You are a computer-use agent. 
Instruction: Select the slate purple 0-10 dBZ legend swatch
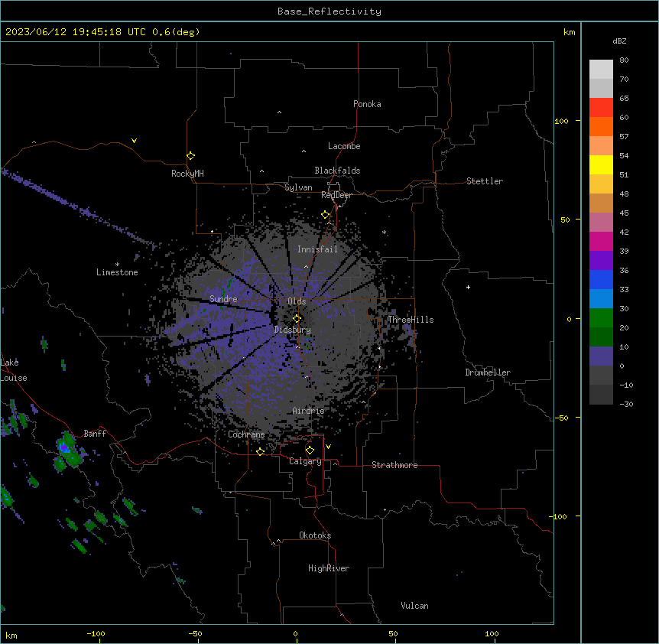click(601, 356)
